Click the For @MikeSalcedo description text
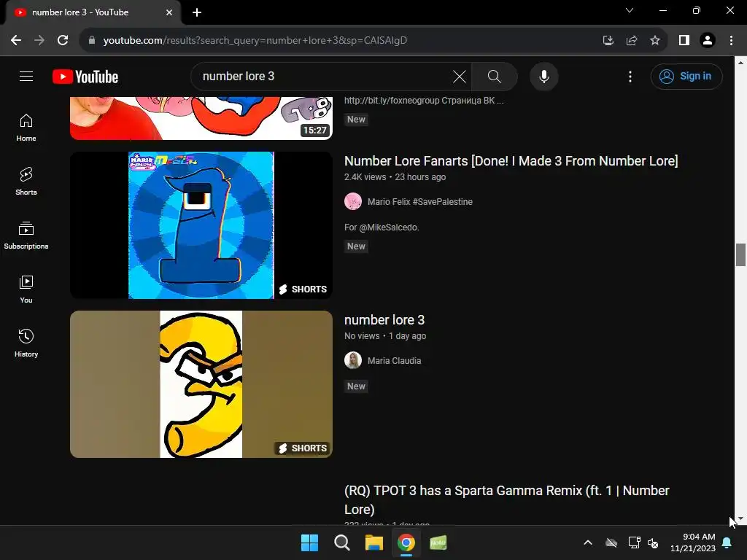Screen dimensions: 747x560 tap(382, 227)
